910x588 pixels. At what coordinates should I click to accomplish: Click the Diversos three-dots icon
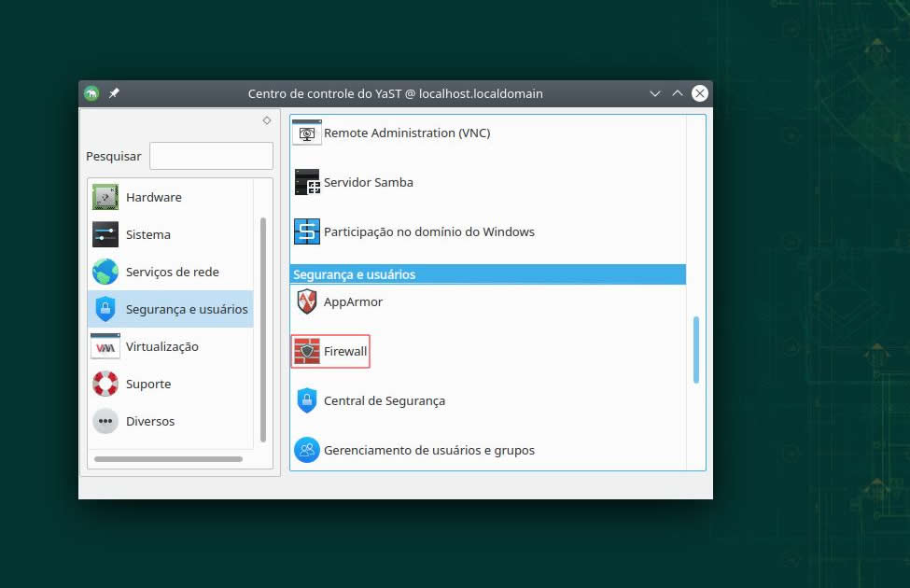click(105, 421)
